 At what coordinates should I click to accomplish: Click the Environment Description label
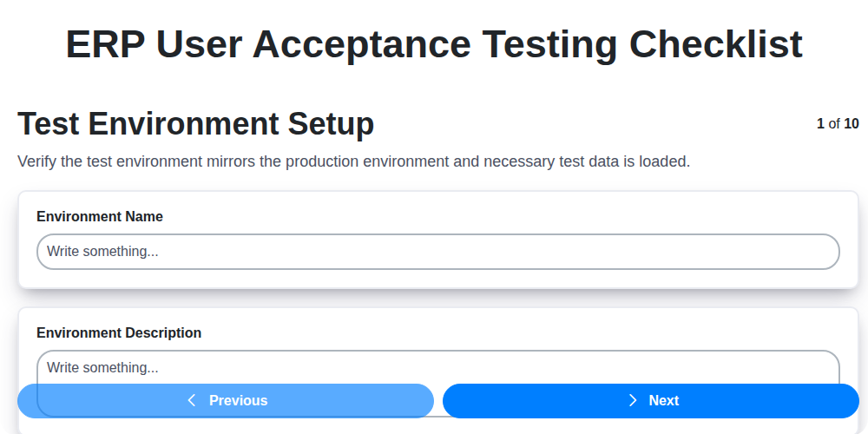[119, 333]
